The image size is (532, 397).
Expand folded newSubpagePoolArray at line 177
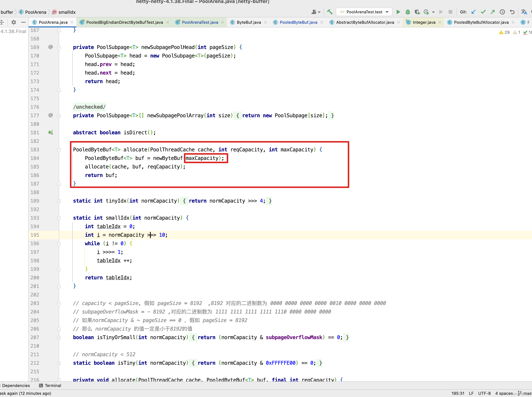[x=59, y=116]
